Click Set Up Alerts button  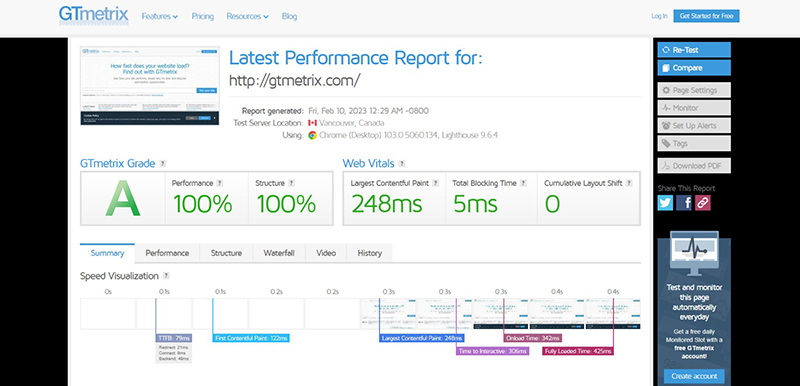click(x=694, y=125)
